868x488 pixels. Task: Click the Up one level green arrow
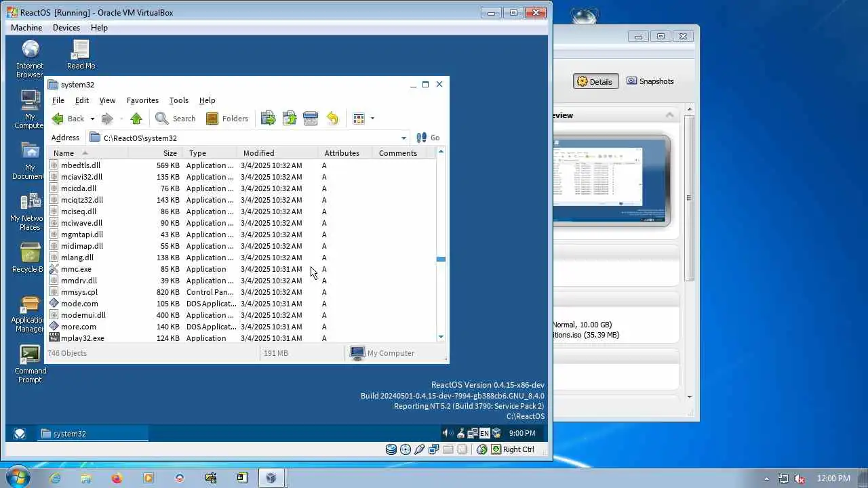pos(136,119)
